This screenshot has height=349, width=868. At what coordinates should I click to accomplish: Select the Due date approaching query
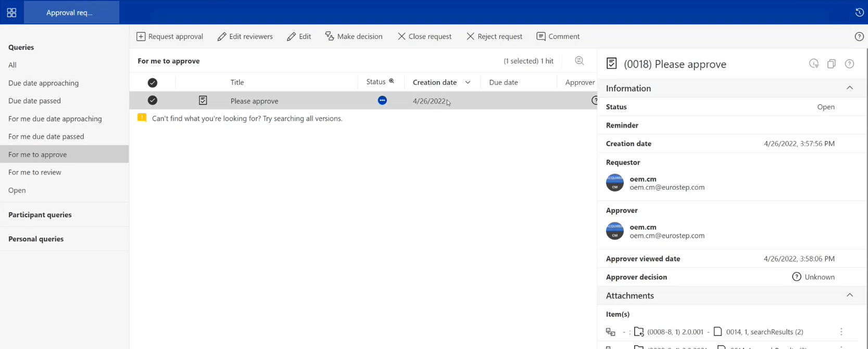click(x=43, y=83)
